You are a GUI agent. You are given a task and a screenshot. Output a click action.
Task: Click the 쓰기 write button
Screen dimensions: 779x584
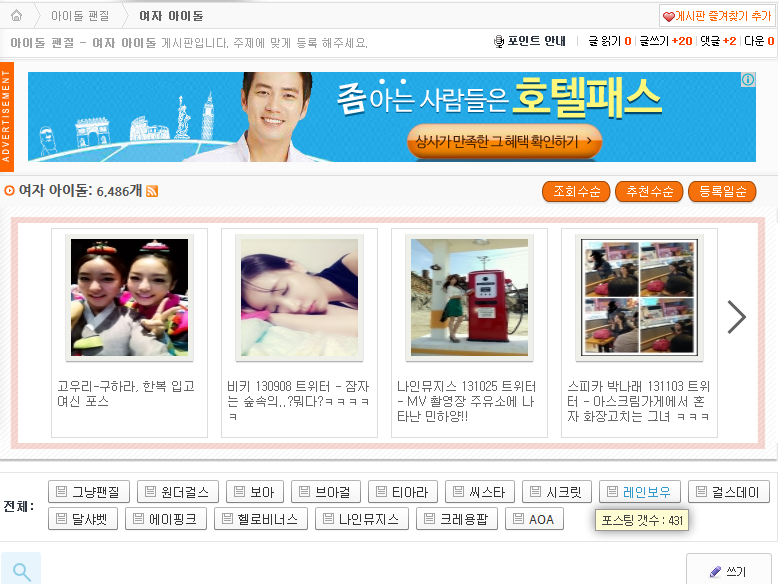click(x=728, y=571)
